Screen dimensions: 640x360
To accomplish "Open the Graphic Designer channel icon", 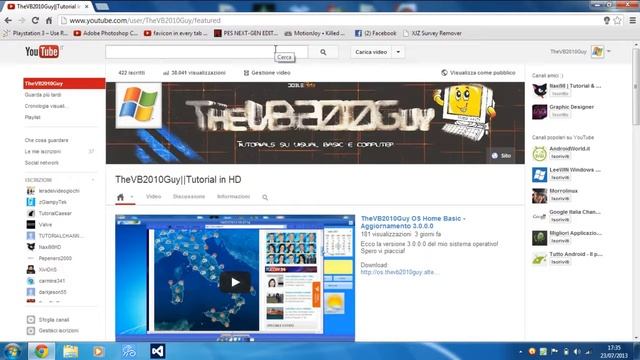I will tap(539, 112).
